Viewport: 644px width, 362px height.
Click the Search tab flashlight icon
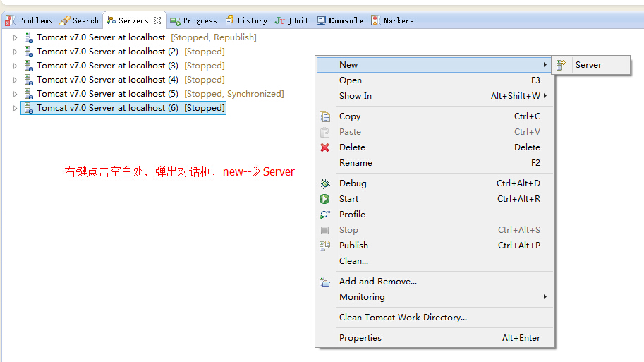65,20
